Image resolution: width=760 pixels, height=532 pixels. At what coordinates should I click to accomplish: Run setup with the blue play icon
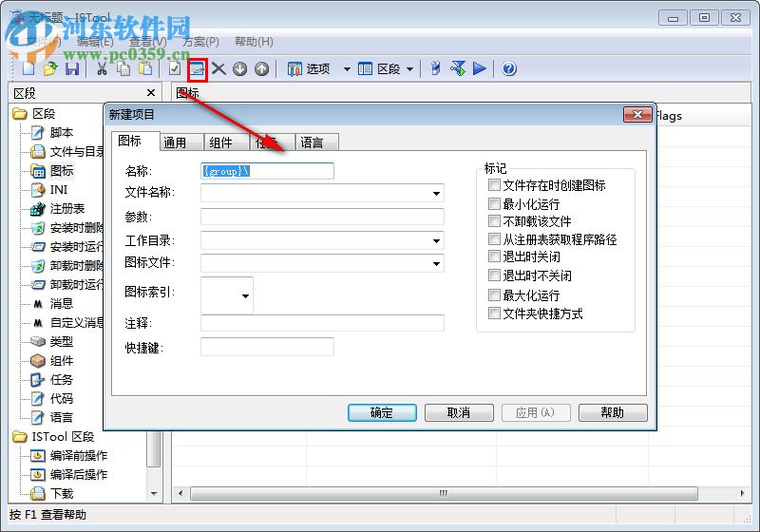pyautogui.click(x=480, y=68)
